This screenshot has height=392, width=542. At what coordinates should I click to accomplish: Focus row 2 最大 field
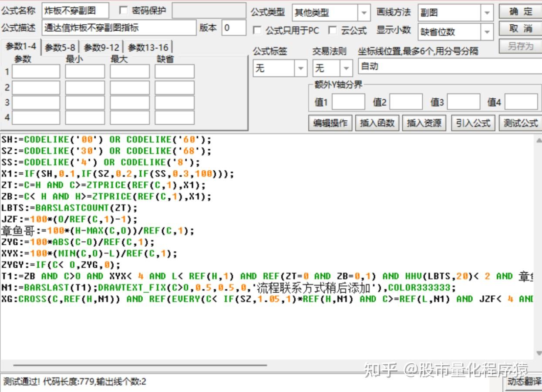130,87
